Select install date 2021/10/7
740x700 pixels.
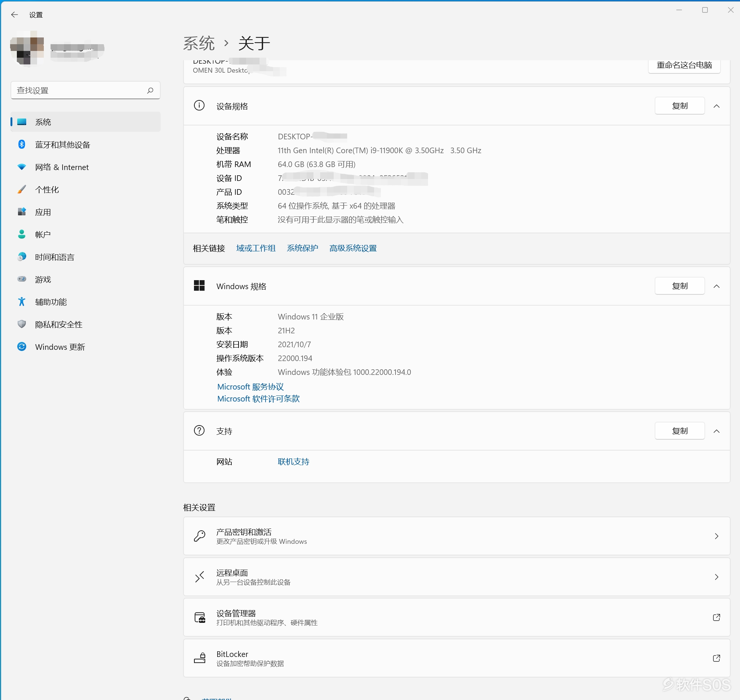(x=294, y=344)
